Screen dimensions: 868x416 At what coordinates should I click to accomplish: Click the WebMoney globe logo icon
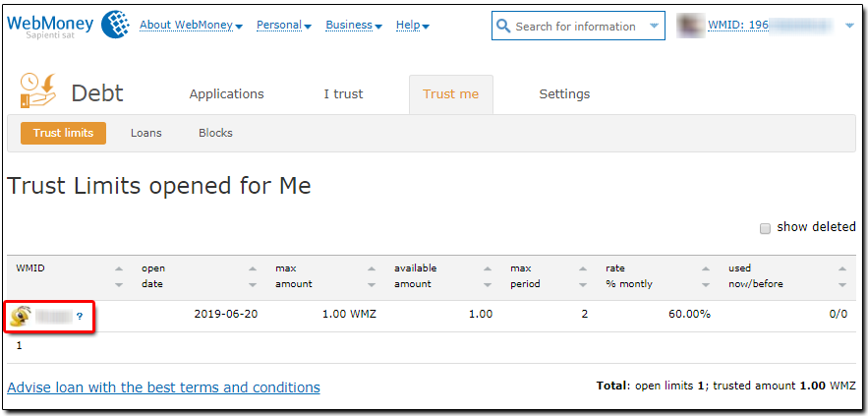pos(115,25)
